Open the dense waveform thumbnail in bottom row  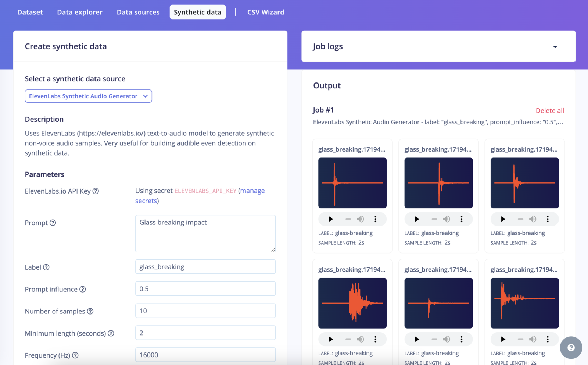352,303
